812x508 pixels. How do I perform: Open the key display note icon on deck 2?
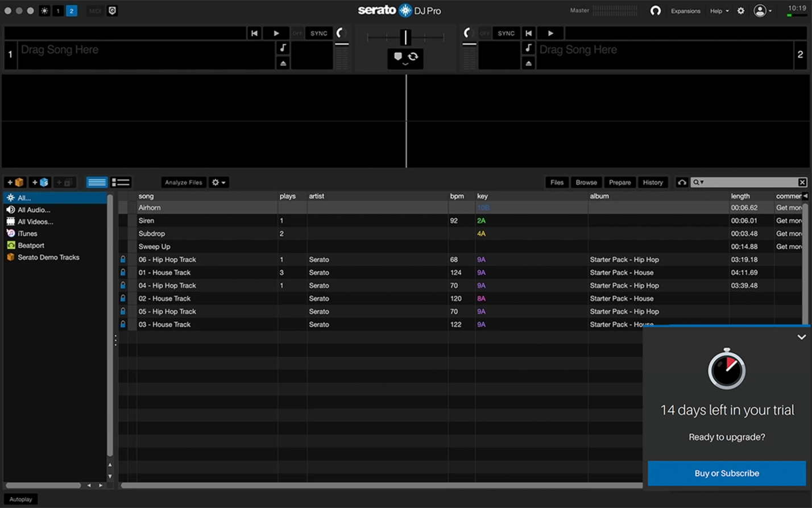pos(528,48)
